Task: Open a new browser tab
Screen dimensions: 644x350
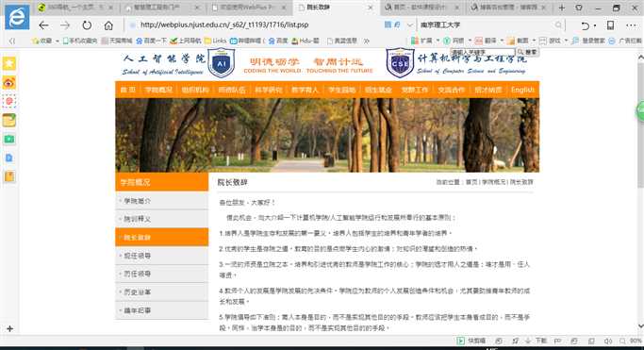Action: tap(562, 8)
